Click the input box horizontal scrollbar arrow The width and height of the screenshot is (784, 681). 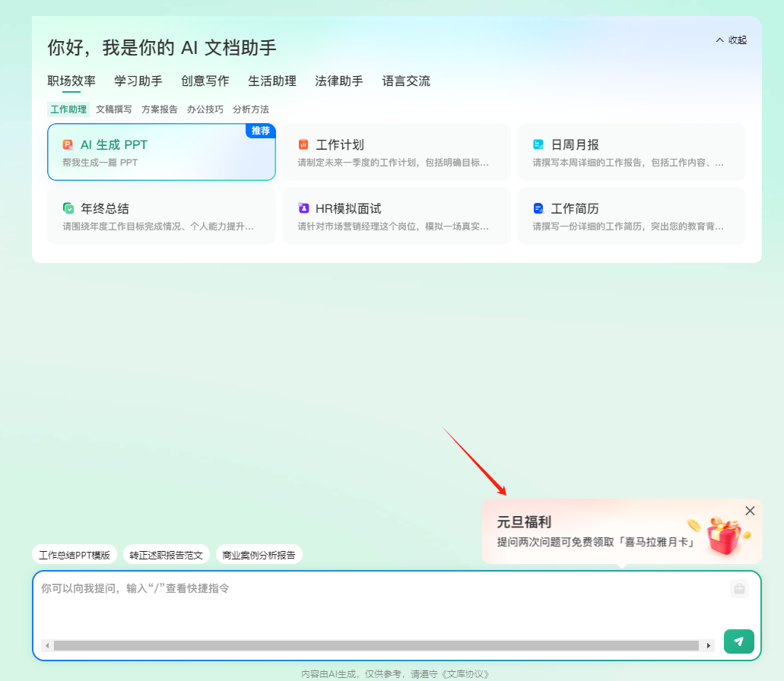coord(708,645)
